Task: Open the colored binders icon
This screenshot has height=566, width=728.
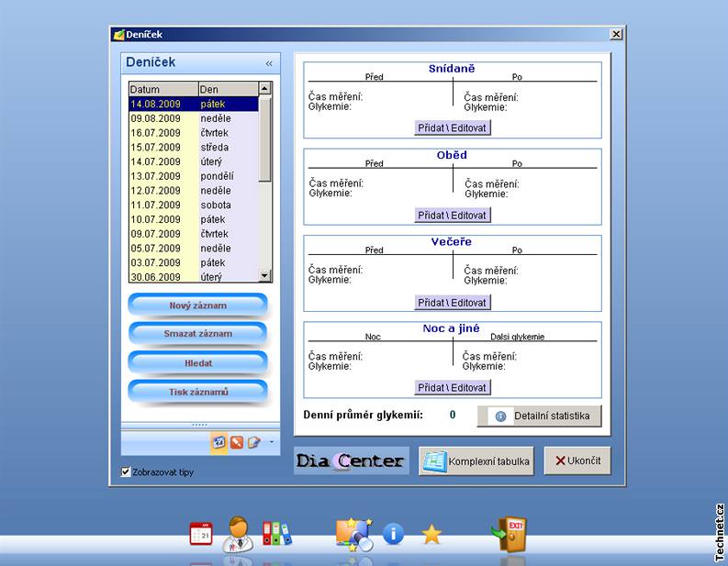Action: pos(275,534)
